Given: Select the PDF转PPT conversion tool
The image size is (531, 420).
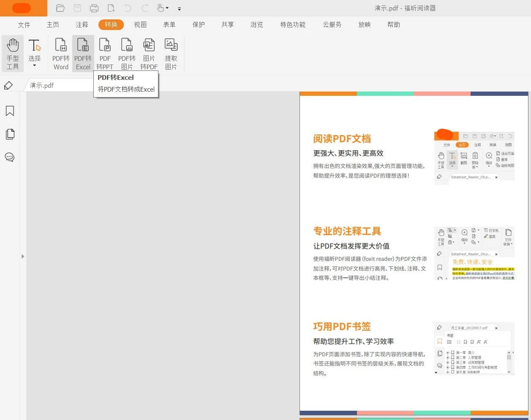Looking at the screenshot, I should 105,53.
